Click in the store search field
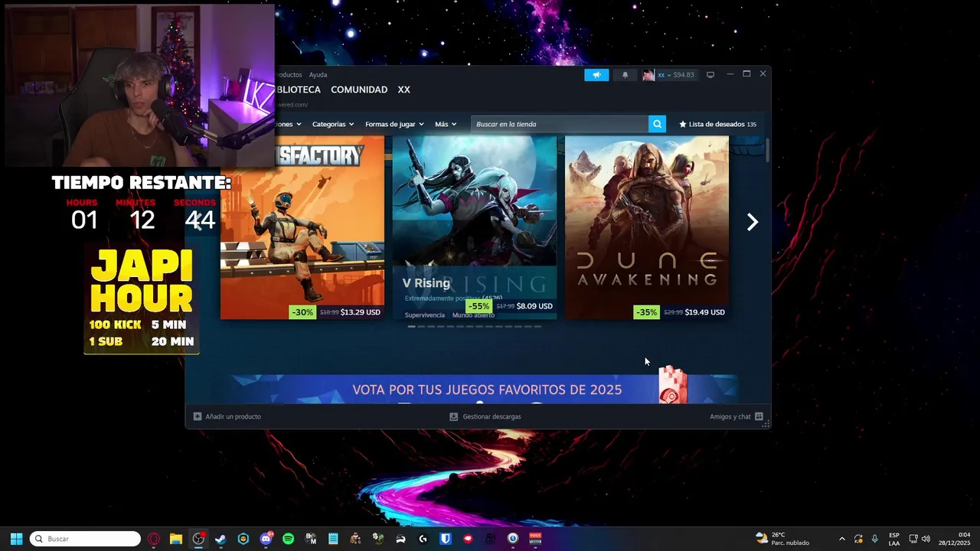 [560, 124]
